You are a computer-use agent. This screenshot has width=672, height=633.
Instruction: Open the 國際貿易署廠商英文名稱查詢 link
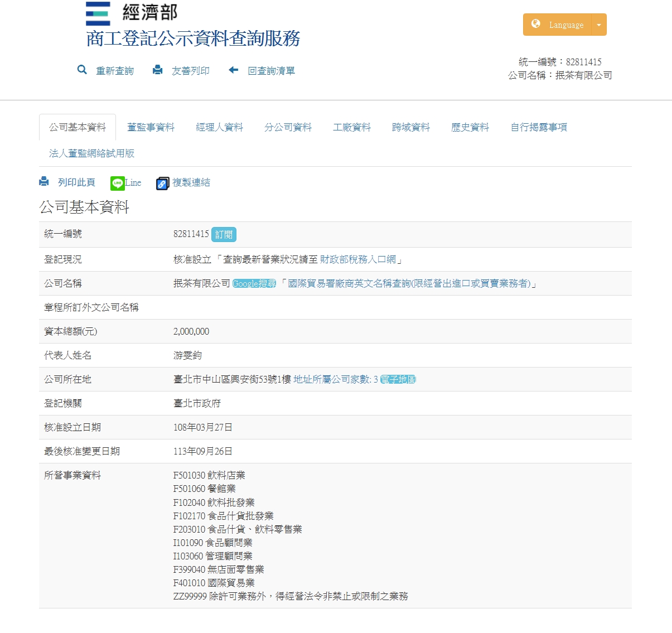(409, 283)
